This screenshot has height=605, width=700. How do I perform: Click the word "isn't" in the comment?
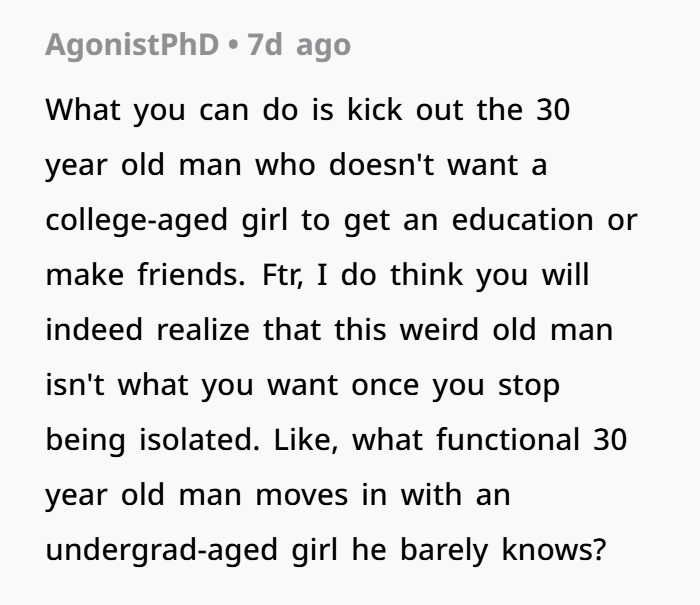(x=73, y=385)
